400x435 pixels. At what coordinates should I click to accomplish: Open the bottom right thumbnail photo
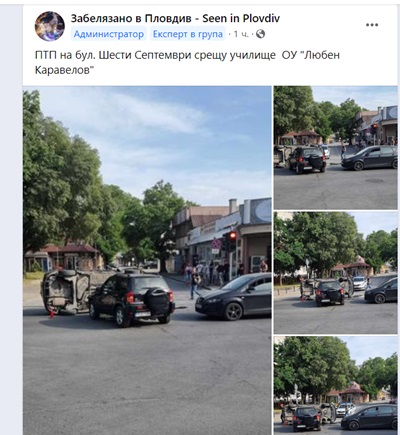pyautogui.click(x=335, y=386)
